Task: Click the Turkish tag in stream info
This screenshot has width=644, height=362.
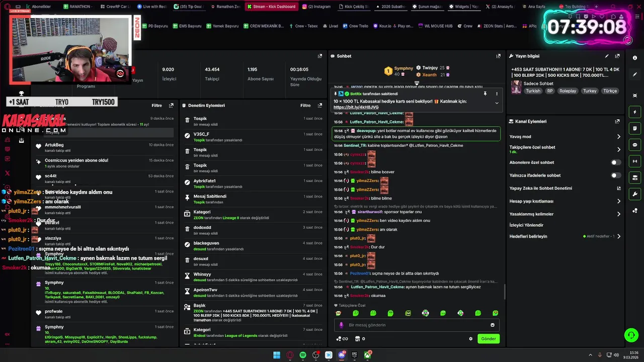Action: [x=533, y=91]
